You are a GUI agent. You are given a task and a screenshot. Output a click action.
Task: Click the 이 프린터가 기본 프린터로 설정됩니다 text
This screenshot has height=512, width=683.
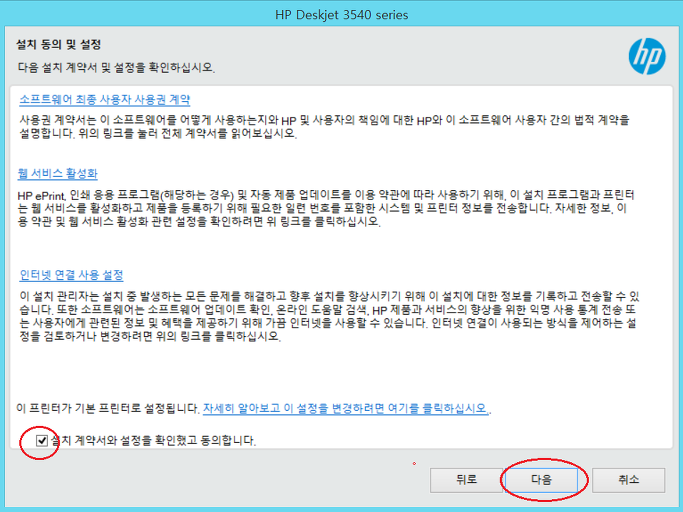pyautogui.click(x=108, y=408)
